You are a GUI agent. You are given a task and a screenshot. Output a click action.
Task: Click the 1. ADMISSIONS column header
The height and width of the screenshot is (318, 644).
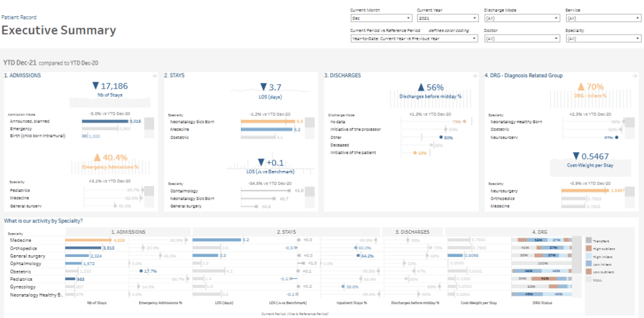(128, 232)
